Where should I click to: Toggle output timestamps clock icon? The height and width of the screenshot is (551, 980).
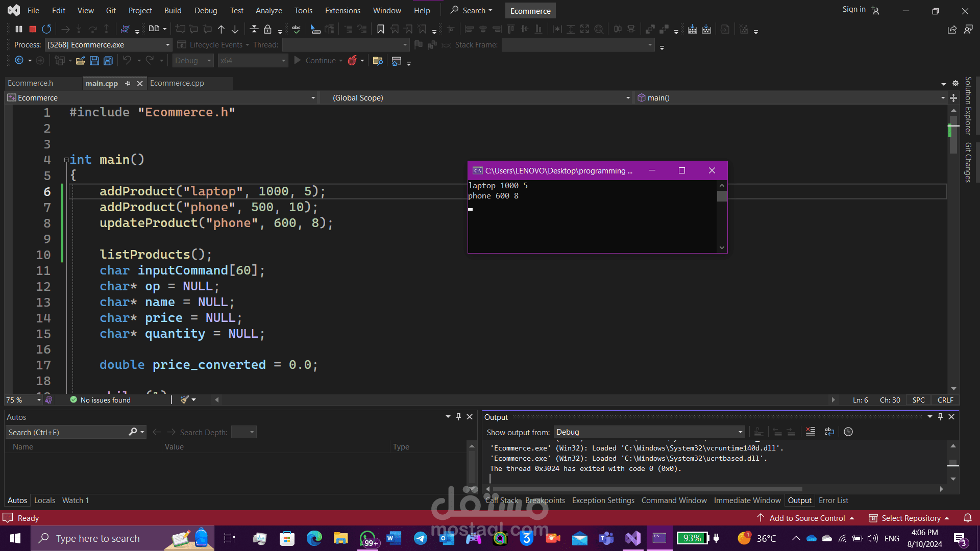point(848,432)
